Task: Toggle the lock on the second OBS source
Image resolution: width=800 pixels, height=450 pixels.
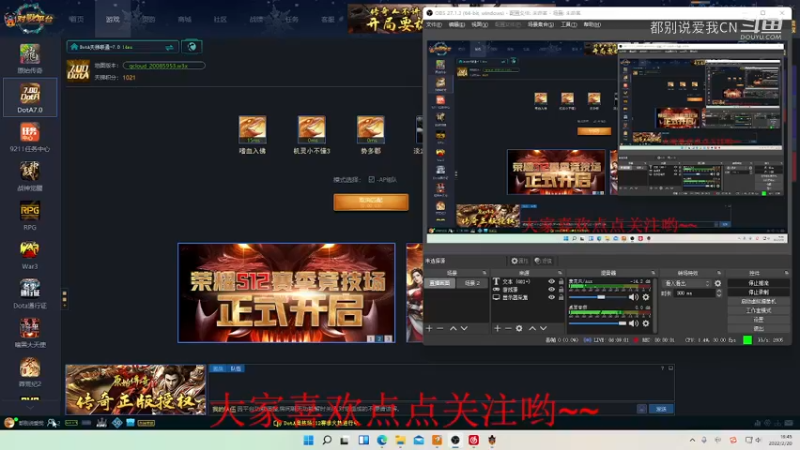Action: pyautogui.click(x=561, y=289)
